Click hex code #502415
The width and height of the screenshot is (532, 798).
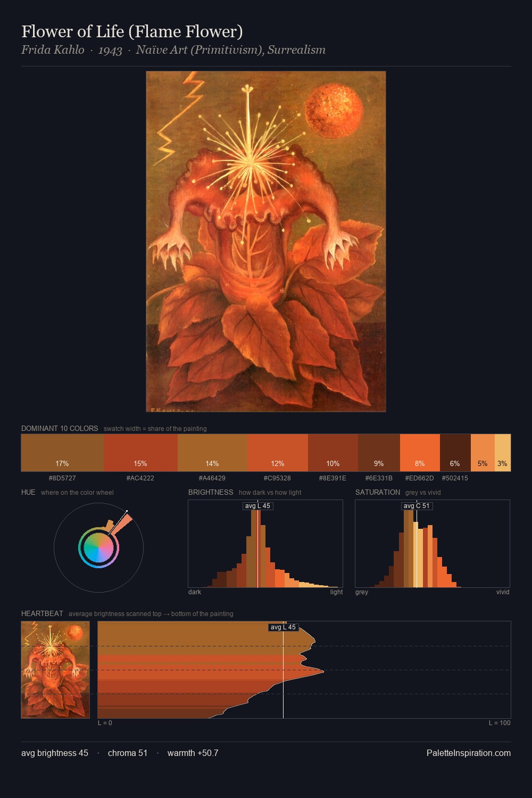coord(455,478)
